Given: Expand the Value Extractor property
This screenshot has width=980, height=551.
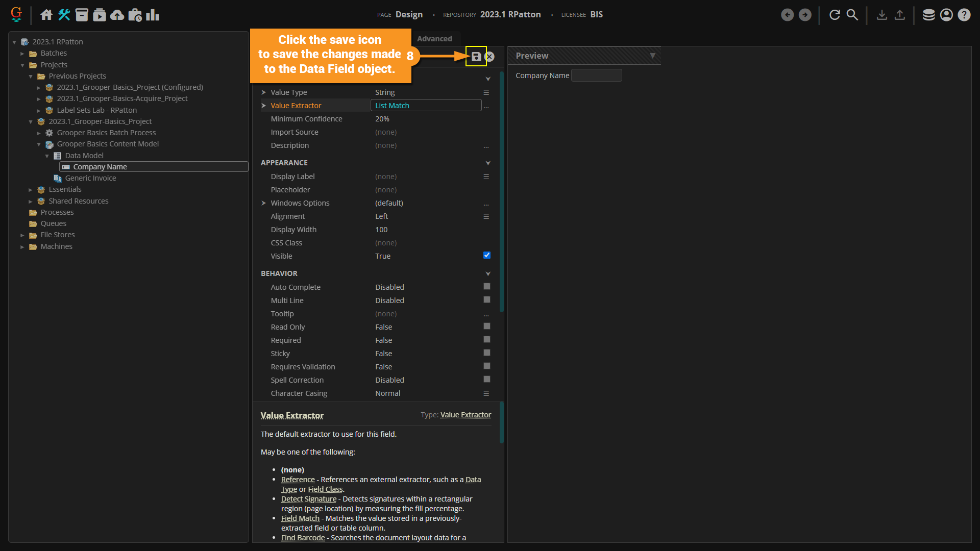Looking at the screenshot, I should 264,106.
